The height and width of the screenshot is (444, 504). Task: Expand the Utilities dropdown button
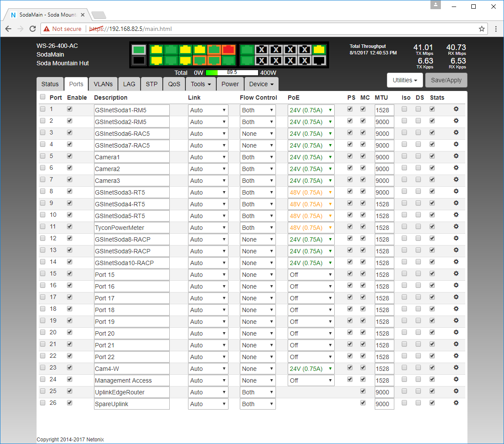pyautogui.click(x=405, y=80)
